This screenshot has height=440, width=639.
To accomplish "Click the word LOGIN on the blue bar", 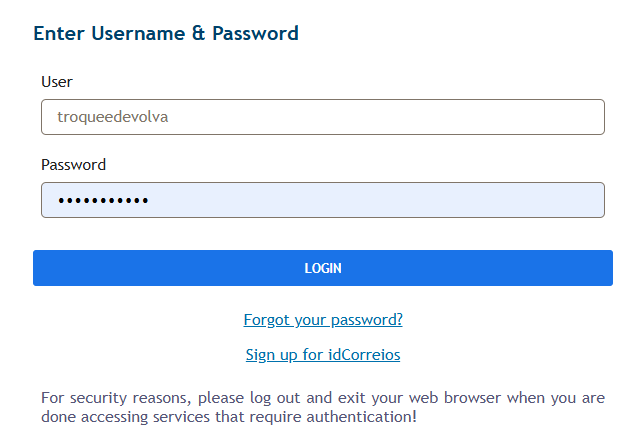I will coord(323,268).
